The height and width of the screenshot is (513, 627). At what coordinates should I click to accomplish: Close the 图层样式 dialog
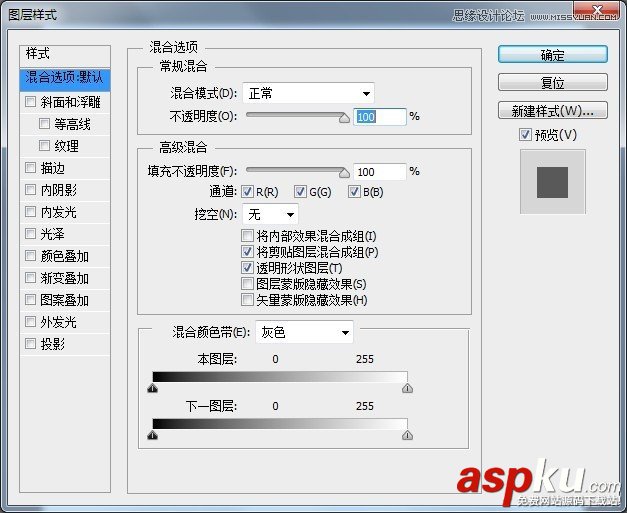[x=597, y=10]
